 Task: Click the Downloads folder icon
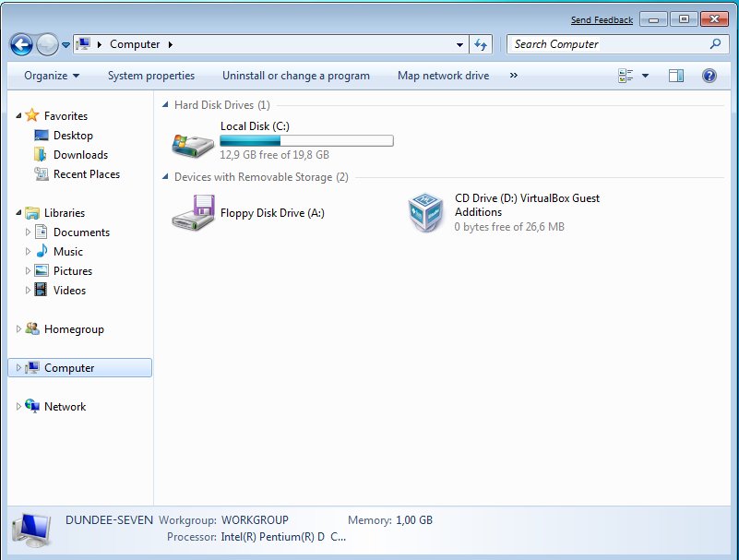(41, 154)
